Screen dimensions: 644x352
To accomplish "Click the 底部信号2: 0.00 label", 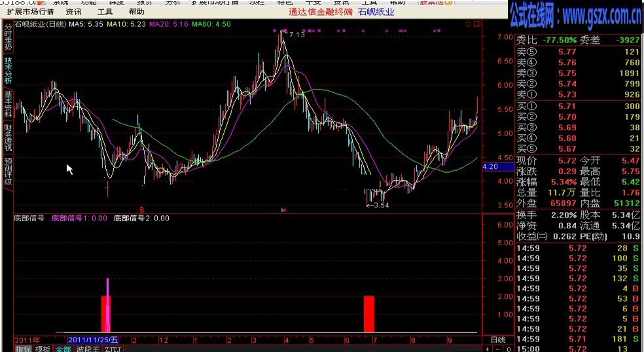I will (x=141, y=218).
